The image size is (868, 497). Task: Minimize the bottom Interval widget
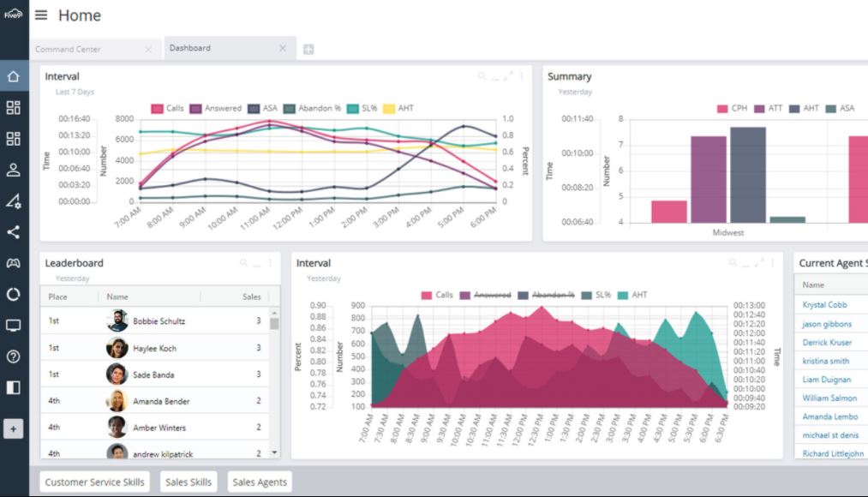coord(745,265)
